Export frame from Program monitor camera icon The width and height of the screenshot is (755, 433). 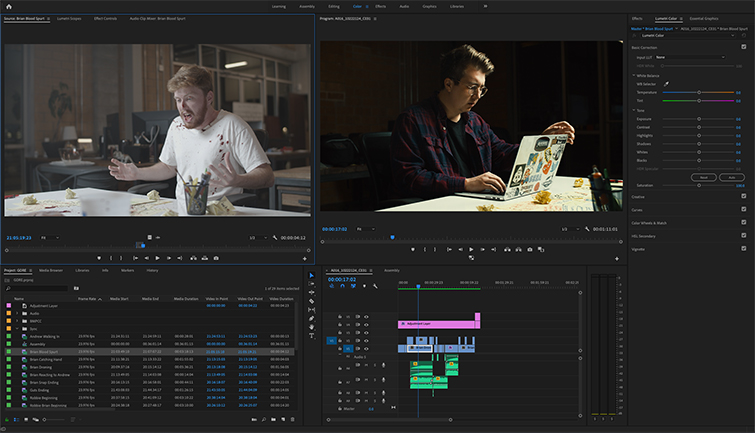click(x=530, y=249)
